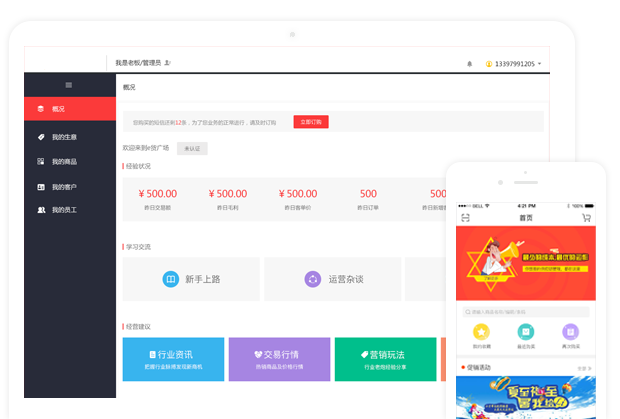This screenshot has height=419, width=620.
Task: Click the hamburger menu icon in sidebar
Action: (68, 85)
